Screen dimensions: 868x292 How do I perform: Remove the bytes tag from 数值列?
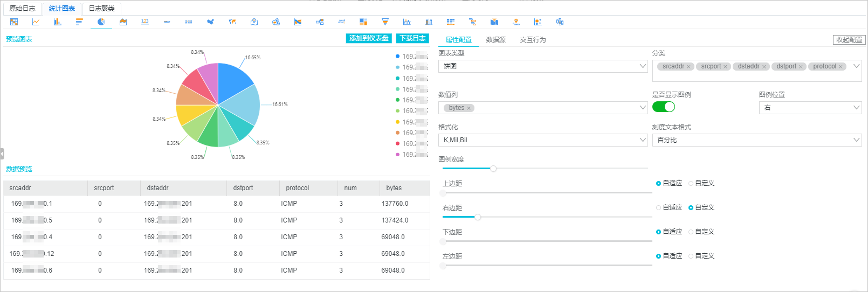(x=469, y=108)
